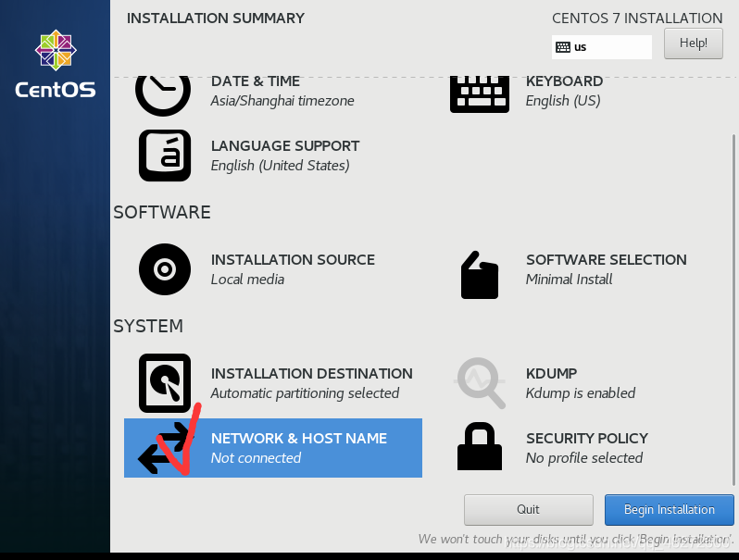Screen dimensions: 739x560
Task: Click the Security Policy padlock icon
Action: [x=480, y=446]
